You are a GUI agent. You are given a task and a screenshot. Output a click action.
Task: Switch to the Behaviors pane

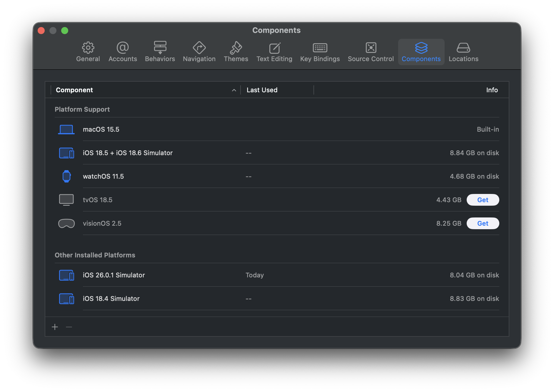click(160, 52)
